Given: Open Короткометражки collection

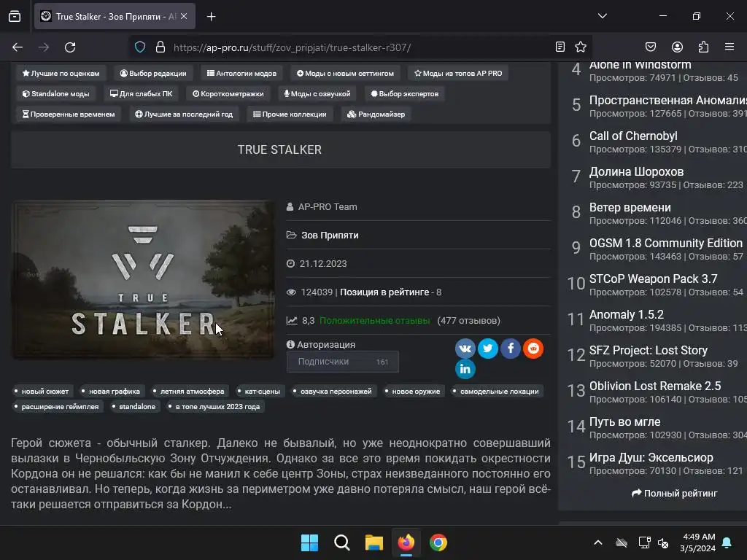Looking at the screenshot, I should pos(228,94).
